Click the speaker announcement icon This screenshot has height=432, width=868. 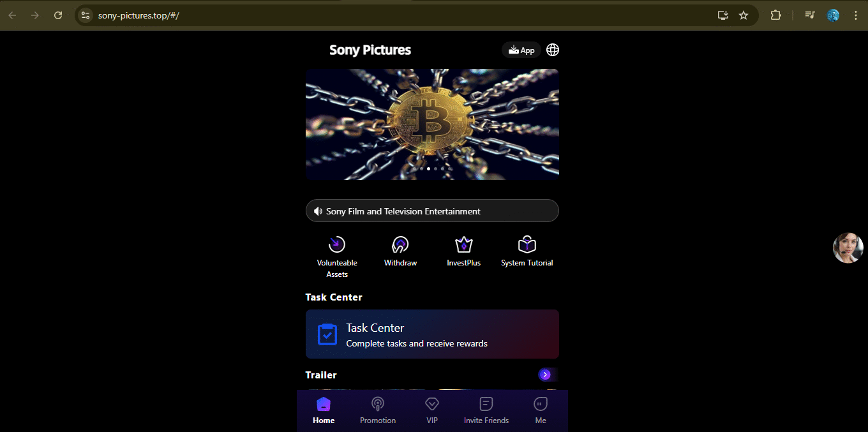318,211
